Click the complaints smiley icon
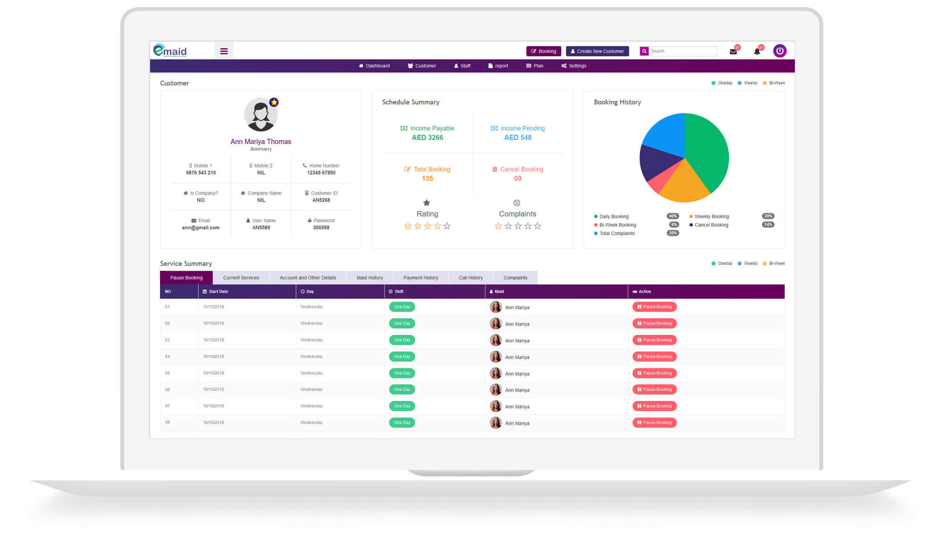The height and width of the screenshot is (560, 944). point(517,202)
